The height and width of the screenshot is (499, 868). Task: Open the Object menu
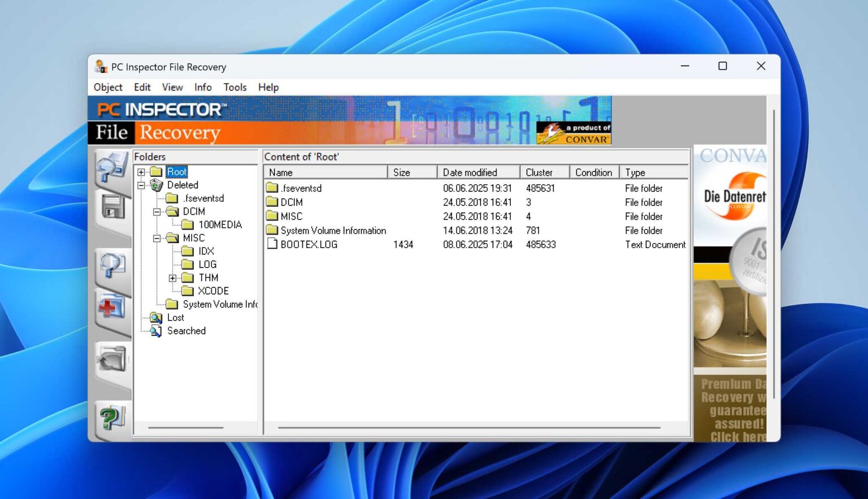pos(107,87)
